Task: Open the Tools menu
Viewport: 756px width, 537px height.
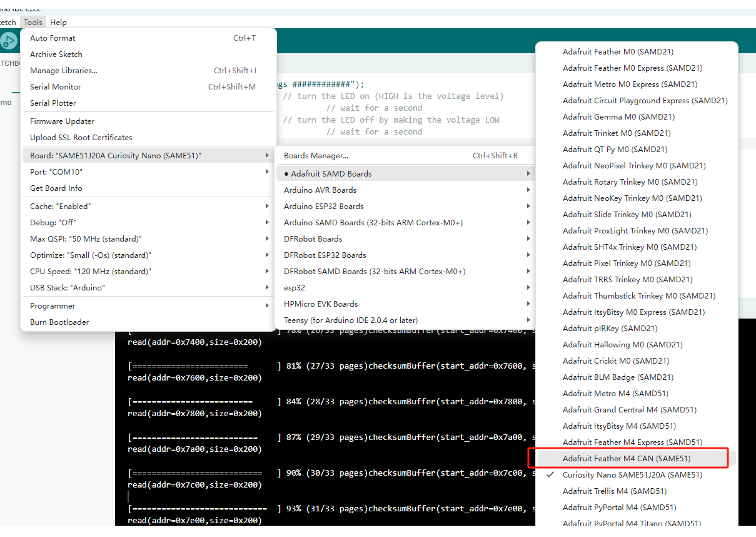Action: click(33, 22)
